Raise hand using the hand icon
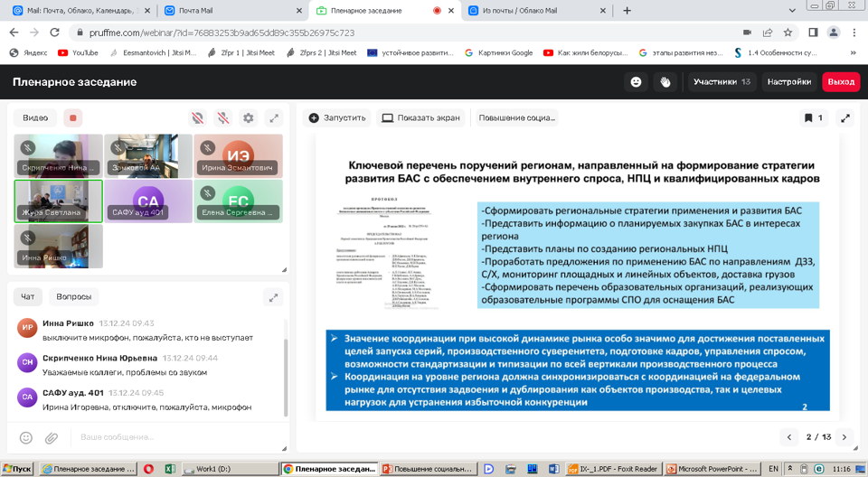 (665, 82)
